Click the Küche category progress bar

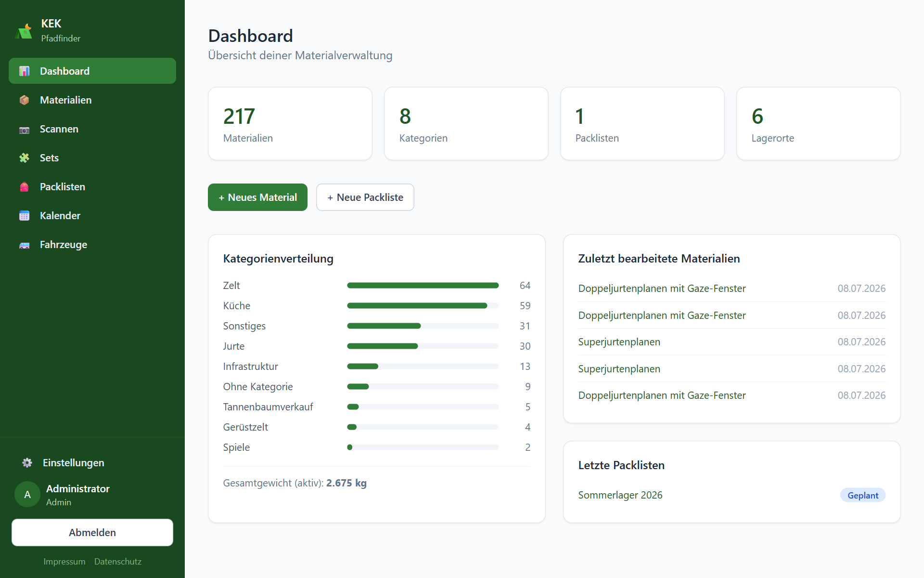tap(423, 306)
